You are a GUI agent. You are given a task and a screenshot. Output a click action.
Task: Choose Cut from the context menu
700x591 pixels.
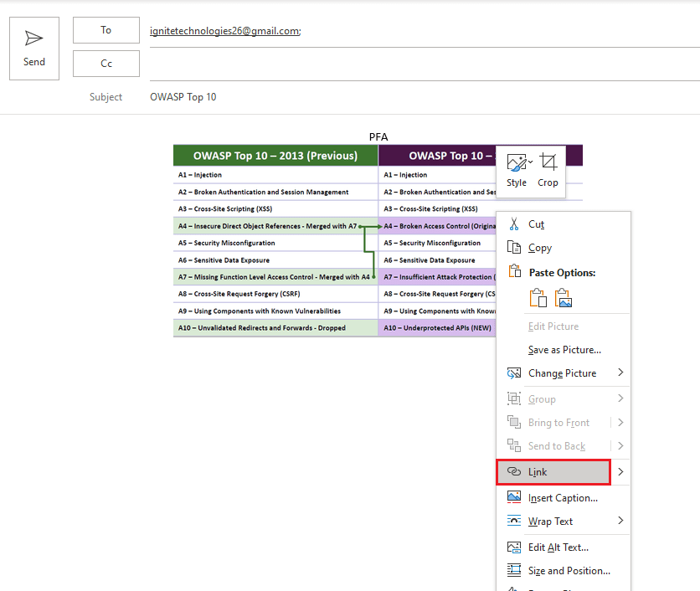click(x=564, y=224)
